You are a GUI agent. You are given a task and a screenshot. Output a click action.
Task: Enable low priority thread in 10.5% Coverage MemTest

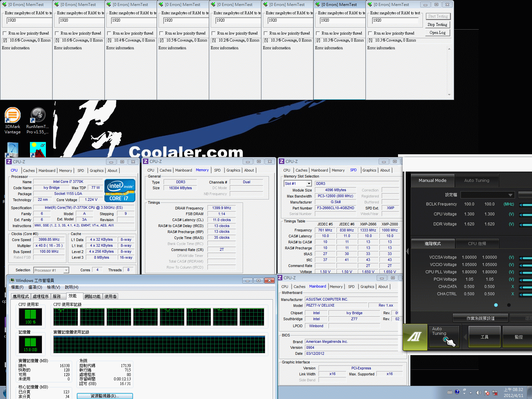click(x=161, y=33)
